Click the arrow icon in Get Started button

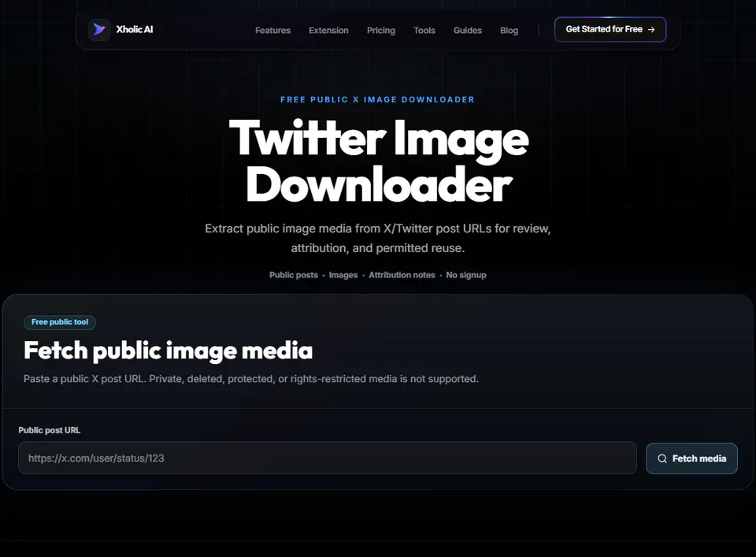tap(651, 29)
